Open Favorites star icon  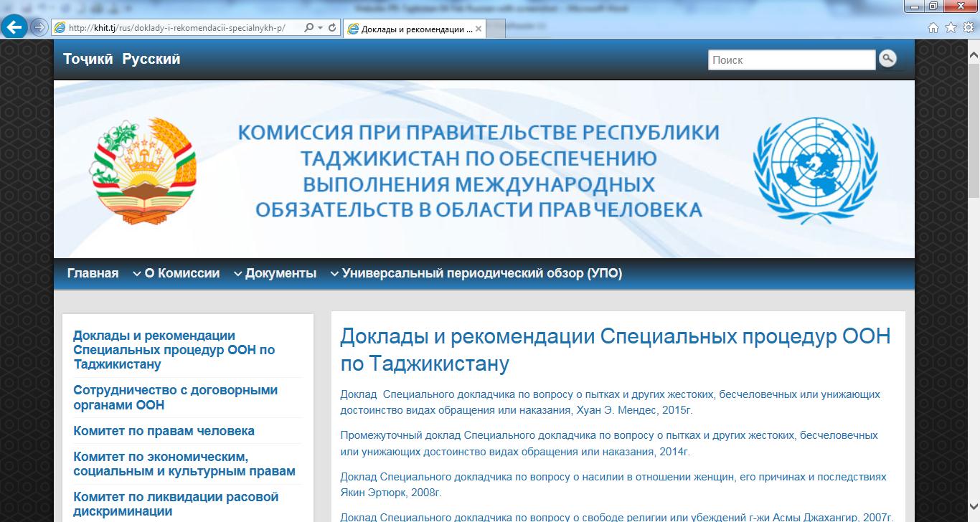tap(951, 28)
